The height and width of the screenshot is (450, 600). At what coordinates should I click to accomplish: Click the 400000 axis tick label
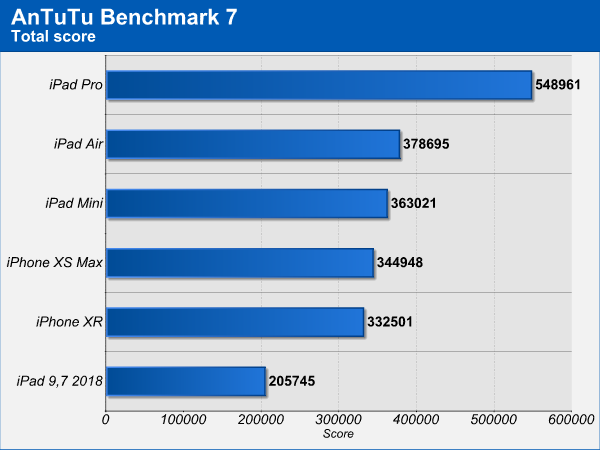pos(416,420)
